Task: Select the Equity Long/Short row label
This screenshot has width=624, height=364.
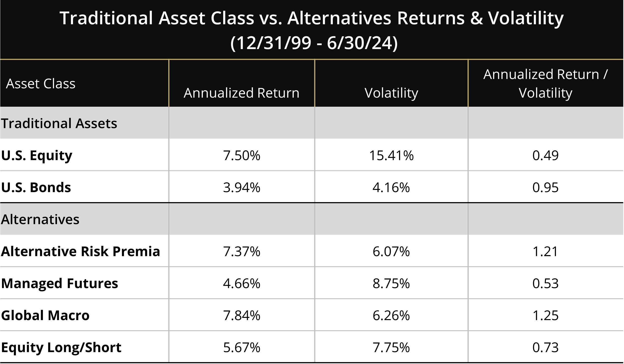Action: coord(61,347)
